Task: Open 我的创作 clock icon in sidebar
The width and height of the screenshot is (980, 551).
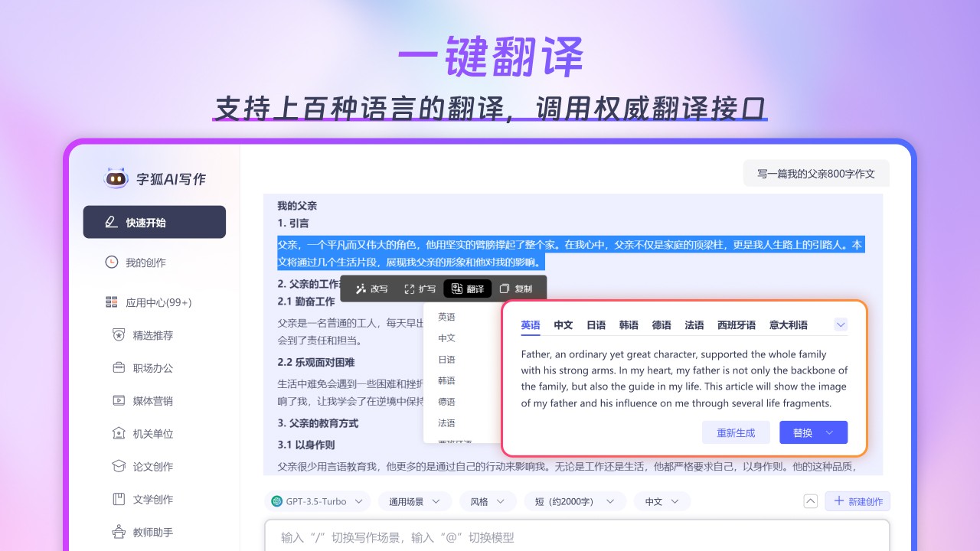Action: [112, 262]
